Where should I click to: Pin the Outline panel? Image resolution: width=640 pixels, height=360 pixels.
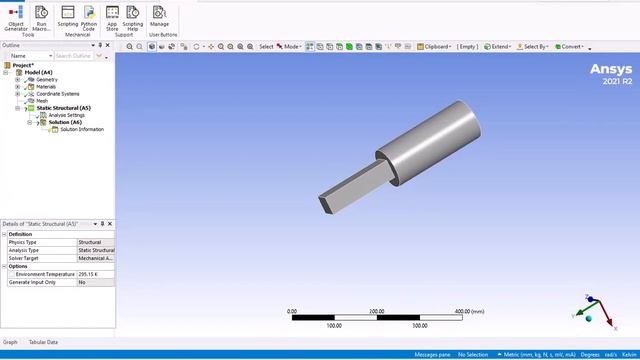click(x=100, y=45)
